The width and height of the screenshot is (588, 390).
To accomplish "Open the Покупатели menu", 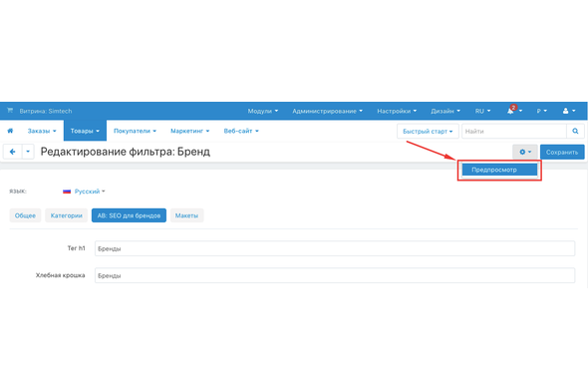I will tap(135, 131).
